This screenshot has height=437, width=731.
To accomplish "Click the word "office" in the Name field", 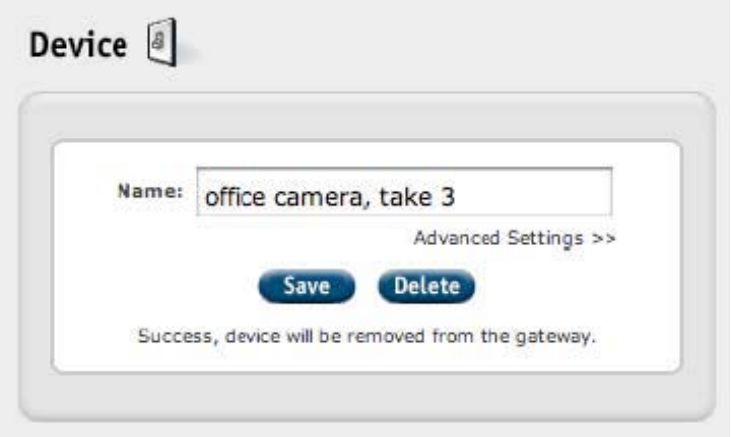I will coord(235,196).
